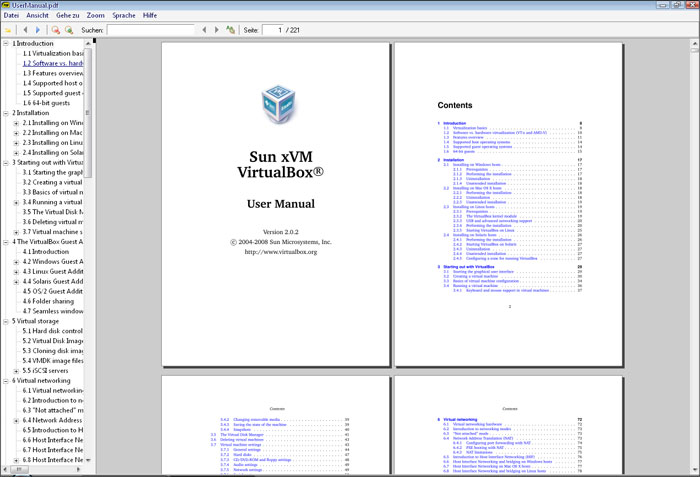The height and width of the screenshot is (477, 700).
Task: Click the Suchen search text field
Action: (x=150, y=30)
